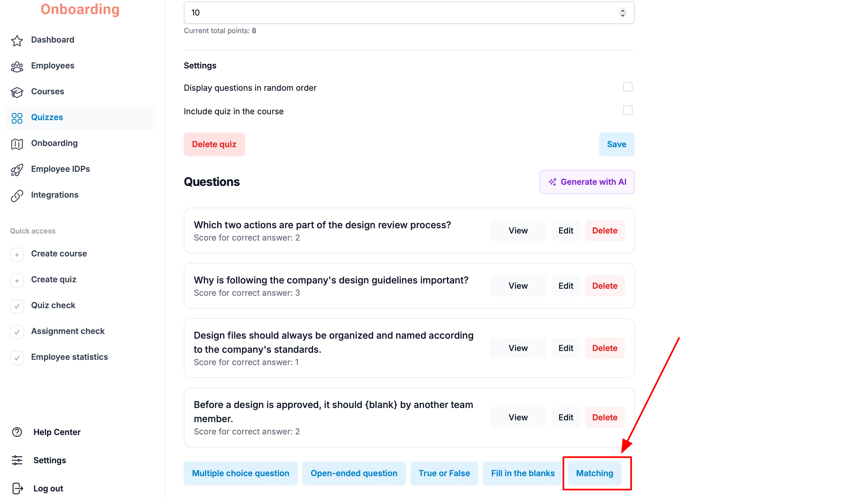Click the Help Center question icon

point(17,432)
